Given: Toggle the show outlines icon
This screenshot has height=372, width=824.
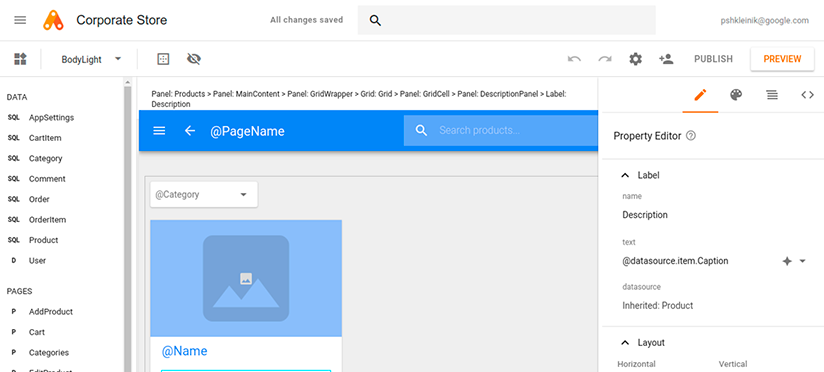Looking at the screenshot, I should (163, 59).
